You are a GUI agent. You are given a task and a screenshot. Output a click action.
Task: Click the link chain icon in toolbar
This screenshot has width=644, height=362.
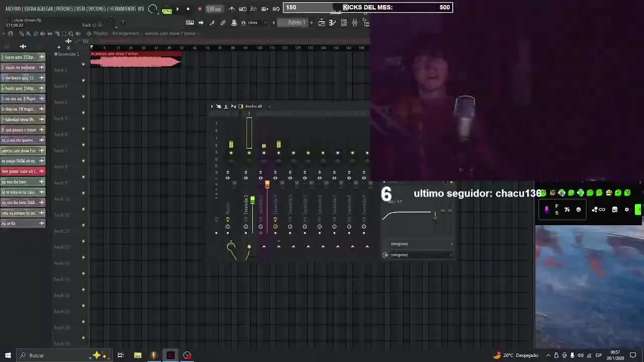pyautogui.click(x=223, y=23)
